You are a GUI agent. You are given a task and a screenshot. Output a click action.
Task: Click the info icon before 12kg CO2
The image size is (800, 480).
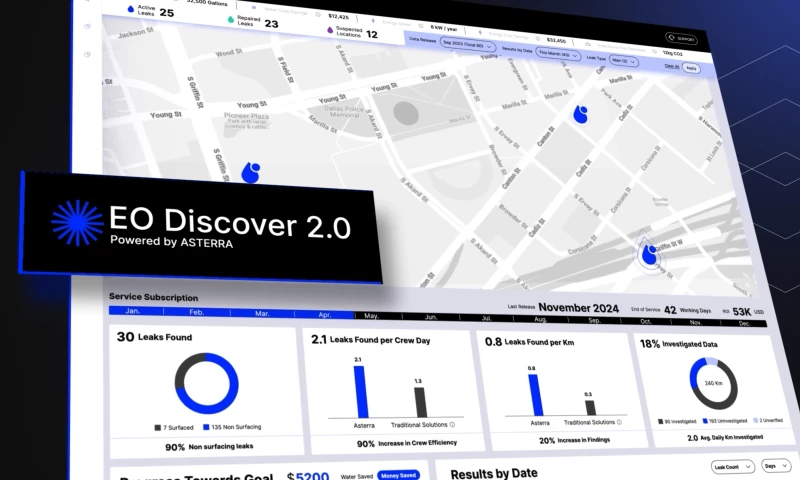tap(654, 51)
